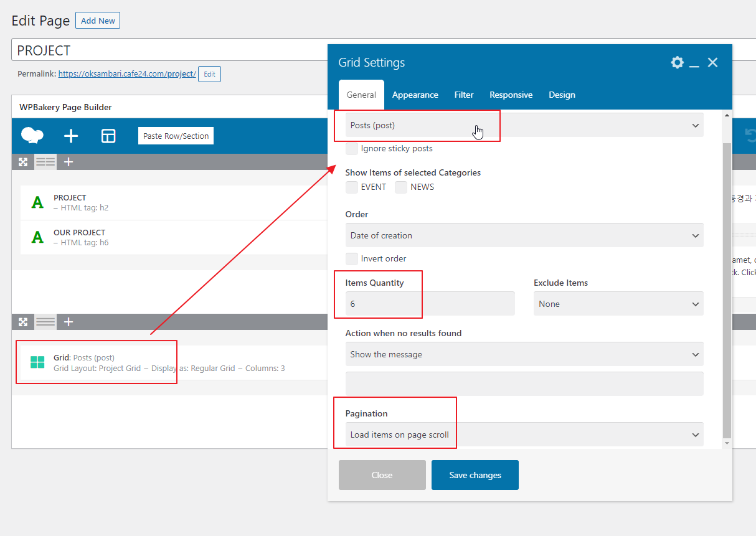The height and width of the screenshot is (536, 756).
Task: Click the scrollbar up arrow in Grid Settings
Action: [x=727, y=116]
